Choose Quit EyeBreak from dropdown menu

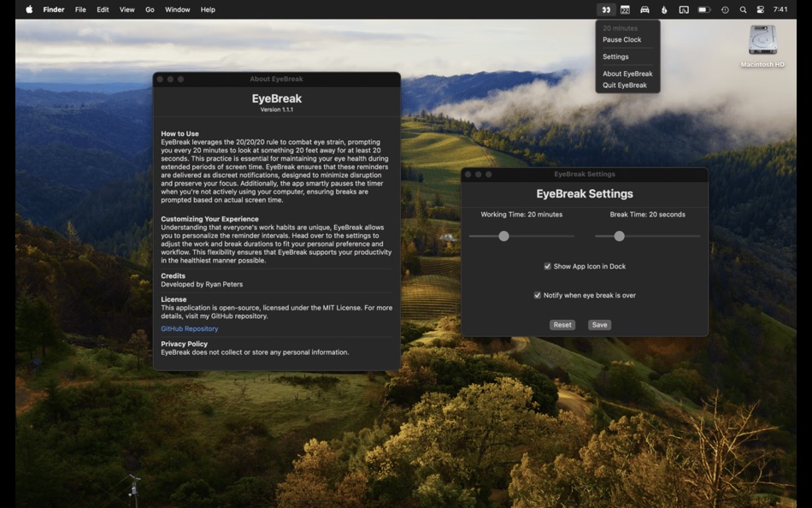625,85
